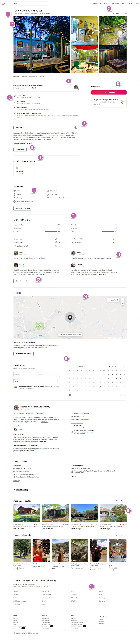
Task: Zoom in on the location map
Action: (x=122, y=300)
